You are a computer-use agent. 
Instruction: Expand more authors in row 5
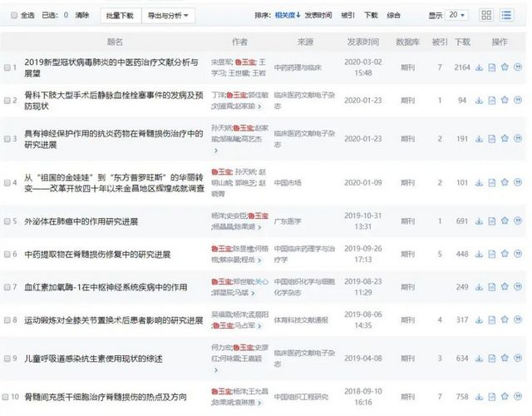tap(259, 227)
